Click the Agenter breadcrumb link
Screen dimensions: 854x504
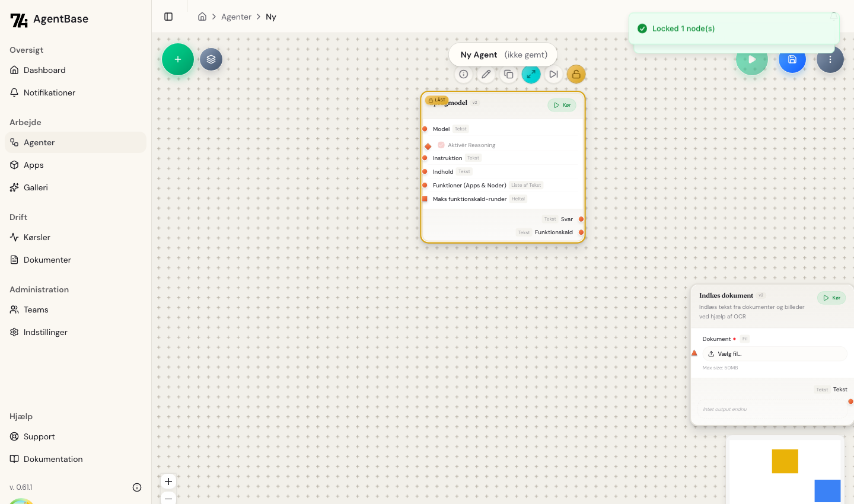pyautogui.click(x=236, y=17)
